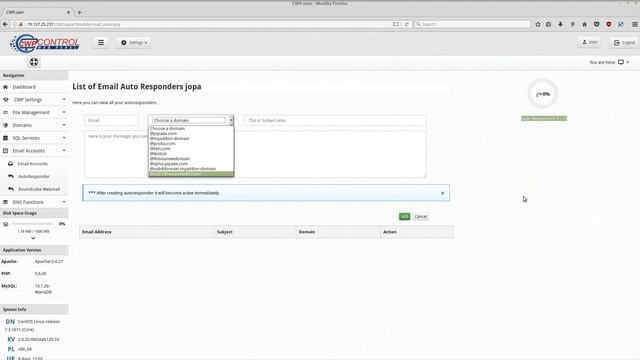Click the disk space usage progress bar

(32, 224)
